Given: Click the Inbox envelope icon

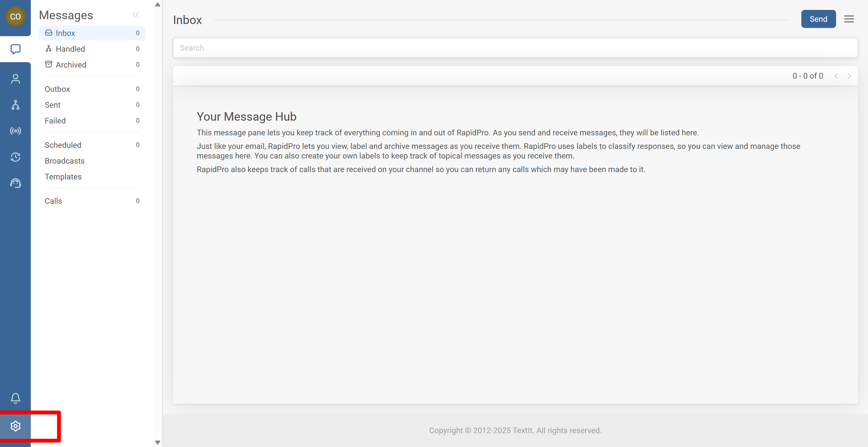Looking at the screenshot, I should coord(49,33).
